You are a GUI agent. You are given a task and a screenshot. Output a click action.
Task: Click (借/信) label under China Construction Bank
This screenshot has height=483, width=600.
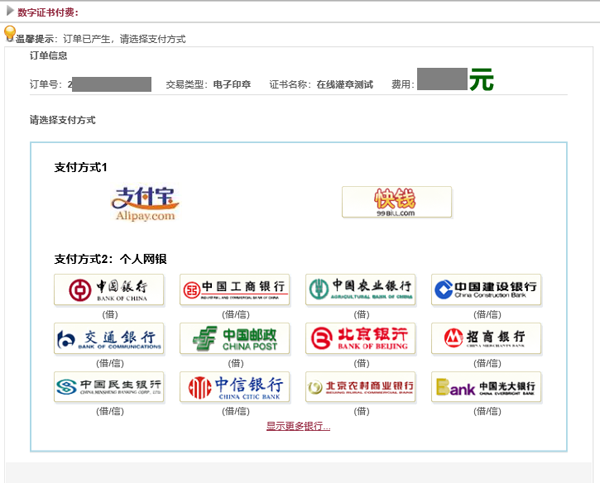click(487, 315)
